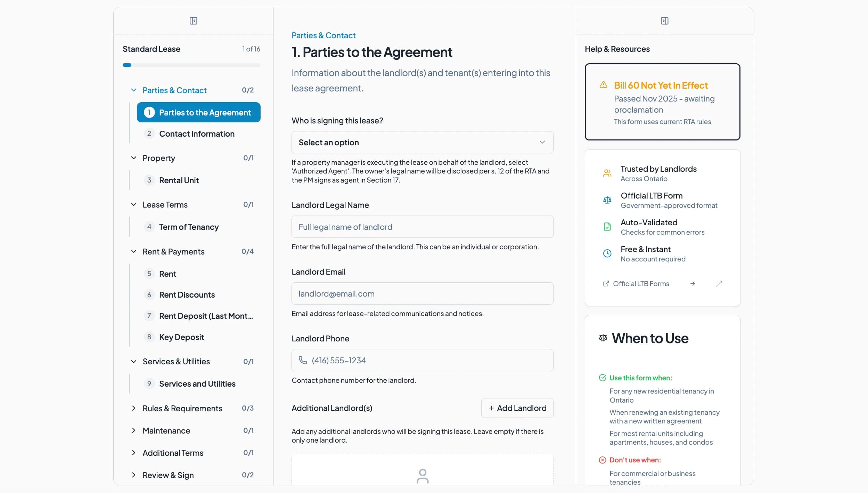Screen dimensions: 868x493
Task: Click the person placeholder icon in the empty landlords box
Action: tap(423, 476)
